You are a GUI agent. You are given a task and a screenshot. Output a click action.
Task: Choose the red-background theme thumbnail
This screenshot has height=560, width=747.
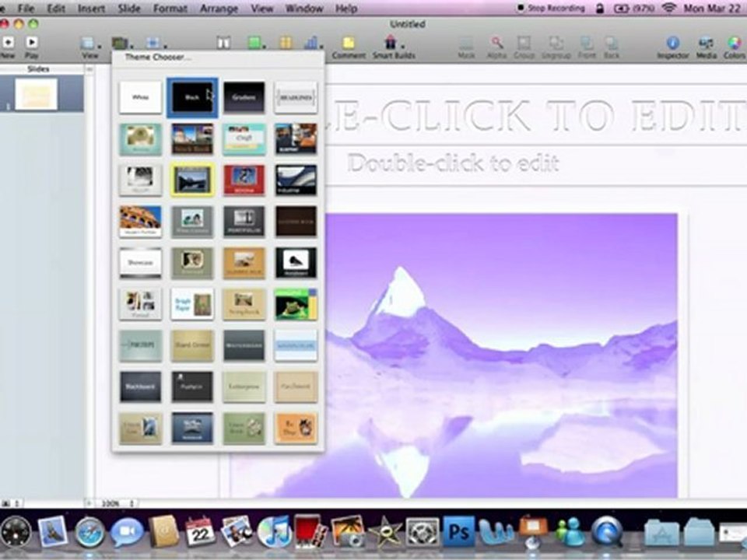(244, 180)
